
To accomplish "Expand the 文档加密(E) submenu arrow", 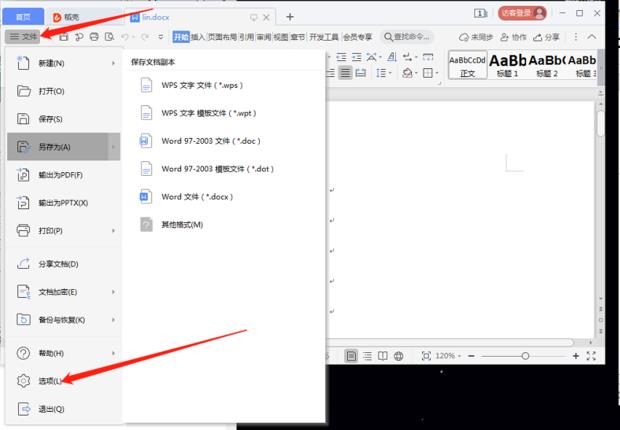I will tap(113, 292).
